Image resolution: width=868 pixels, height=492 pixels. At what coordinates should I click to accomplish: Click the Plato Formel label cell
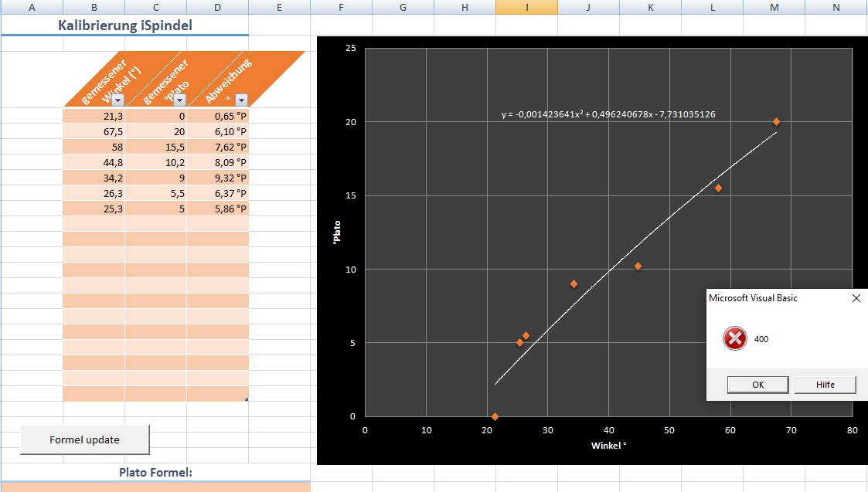(x=155, y=472)
